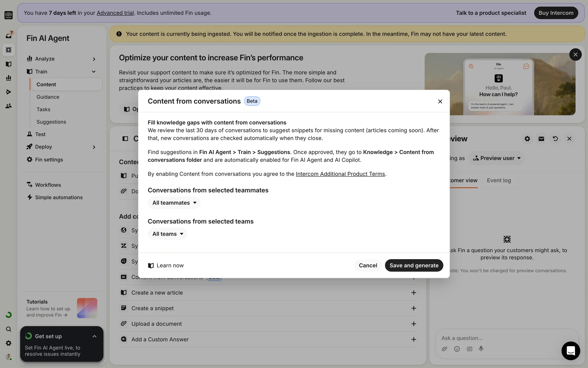Open the Intercom messenger chat bubble
Viewport: 588px width, 368px height.
571,351
